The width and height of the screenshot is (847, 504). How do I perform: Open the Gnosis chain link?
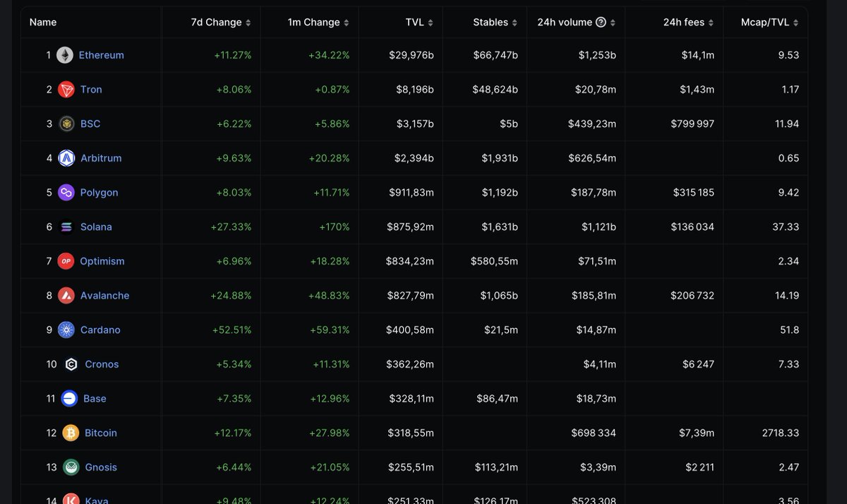(x=101, y=467)
